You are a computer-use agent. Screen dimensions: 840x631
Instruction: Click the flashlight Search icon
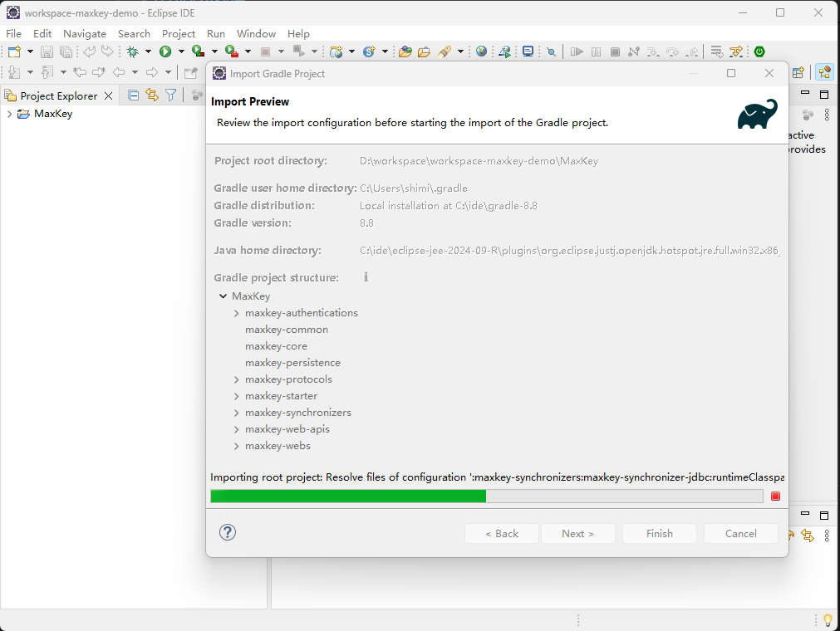pos(445,52)
